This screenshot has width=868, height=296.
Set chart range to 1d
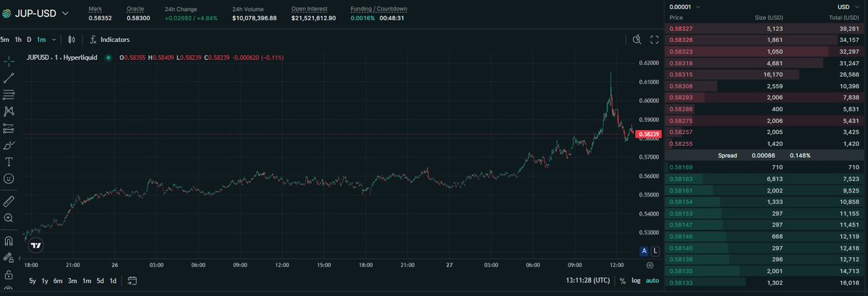pyautogui.click(x=114, y=281)
